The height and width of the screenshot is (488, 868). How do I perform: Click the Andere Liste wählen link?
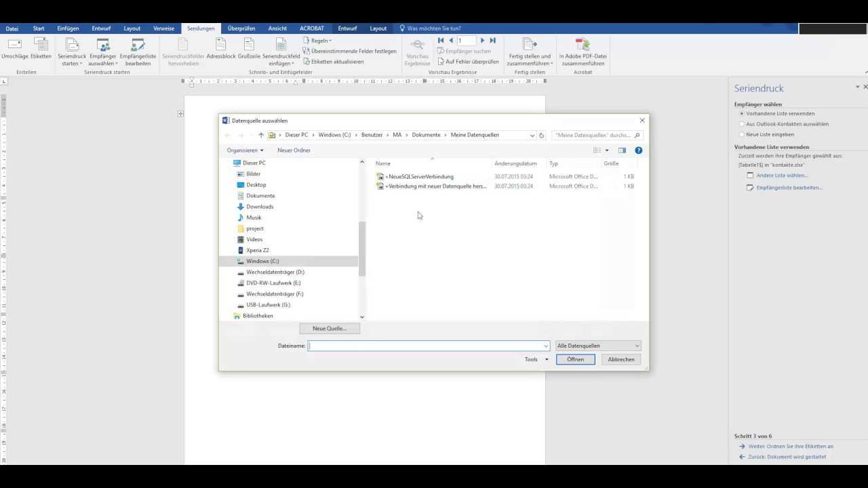point(782,176)
